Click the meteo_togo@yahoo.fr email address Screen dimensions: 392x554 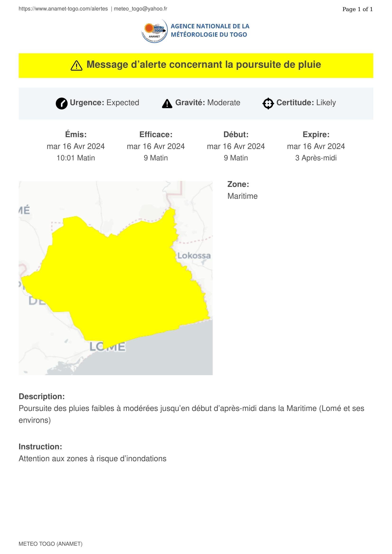pyautogui.click(x=141, y=9)
